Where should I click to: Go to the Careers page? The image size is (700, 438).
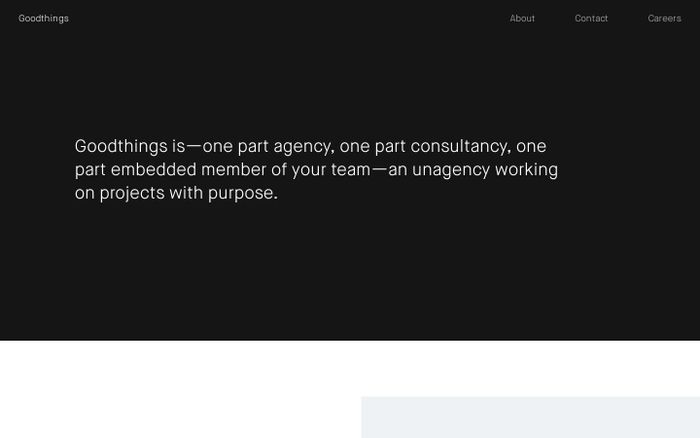click(x=664, y=18)
